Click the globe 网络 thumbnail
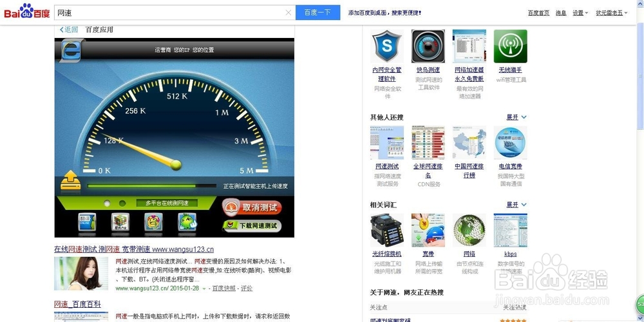Image resolution: width=644 pixels, height=322 pixels. tap(469, 230)
